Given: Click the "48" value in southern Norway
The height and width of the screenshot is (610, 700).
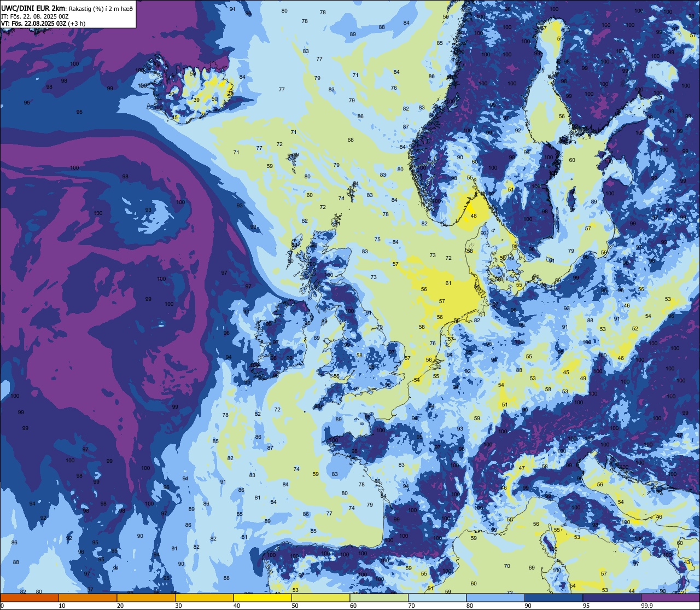Looking at the screenshot, I should 474,216.
